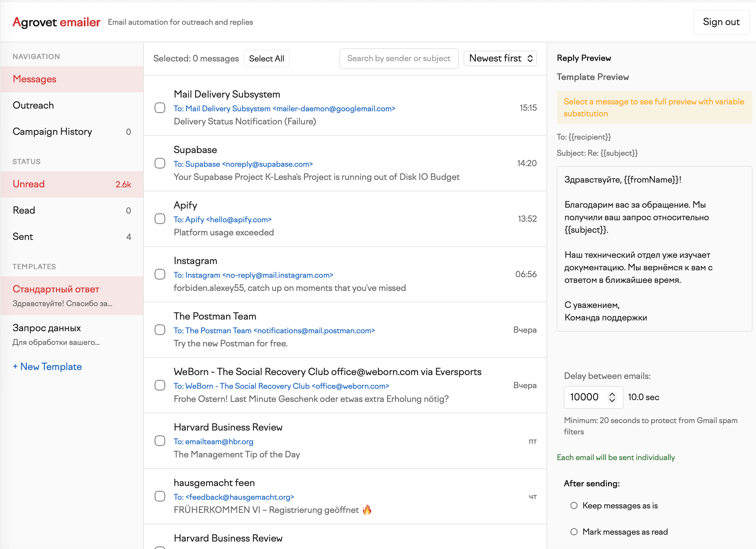The image size is (756, 549).
Task: Check the Instagram message checkbox
Action: 160,274
